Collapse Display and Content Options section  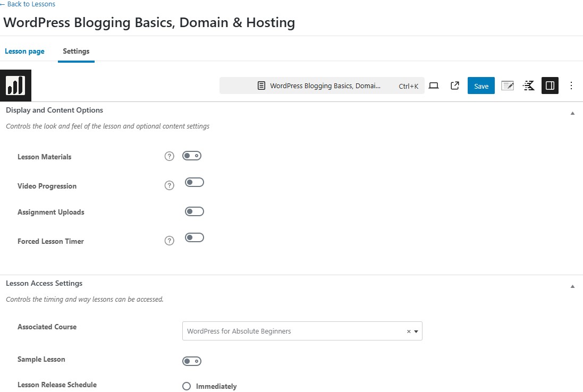point(572,113)
